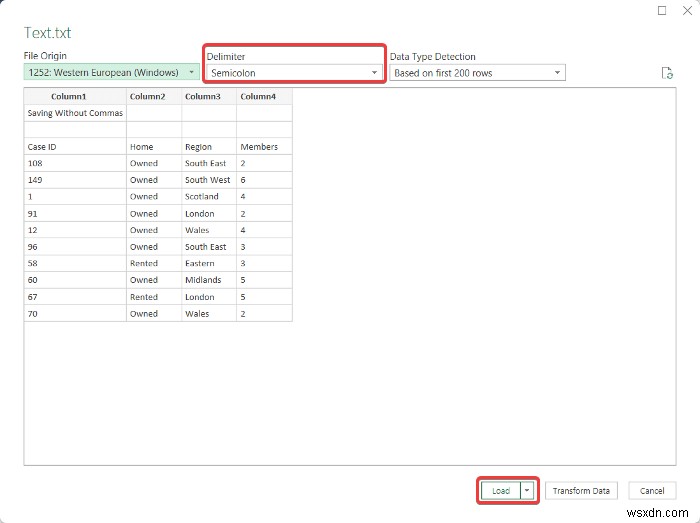
Task: Click the Load button
Action: 501,490
